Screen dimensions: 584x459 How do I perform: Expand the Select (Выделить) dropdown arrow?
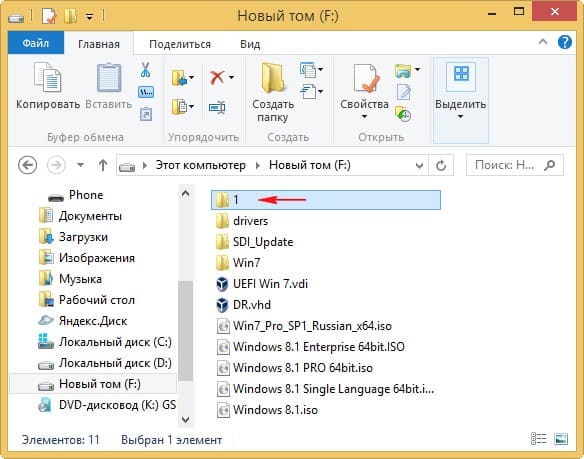pyautogui.click(x=460, y=117)
